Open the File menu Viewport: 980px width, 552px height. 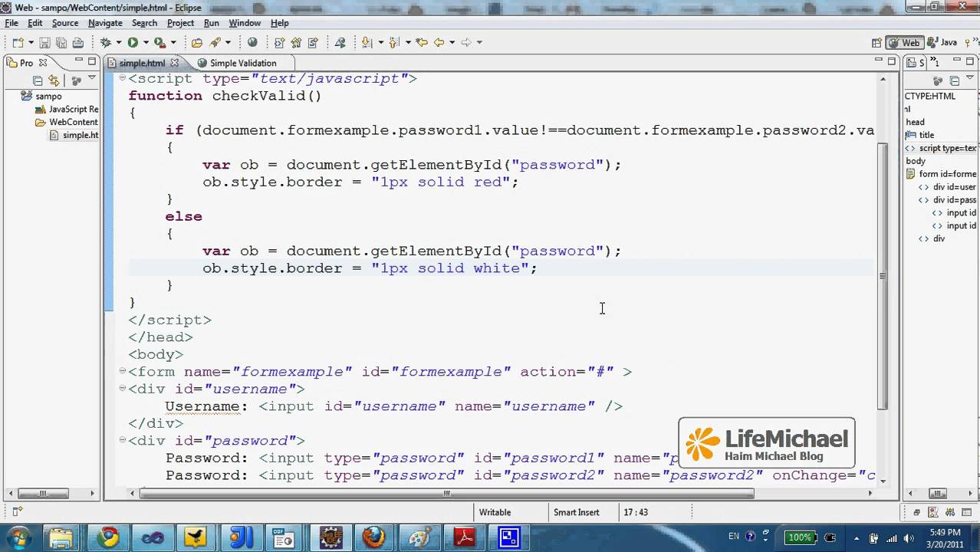click(x=12, y=23)
